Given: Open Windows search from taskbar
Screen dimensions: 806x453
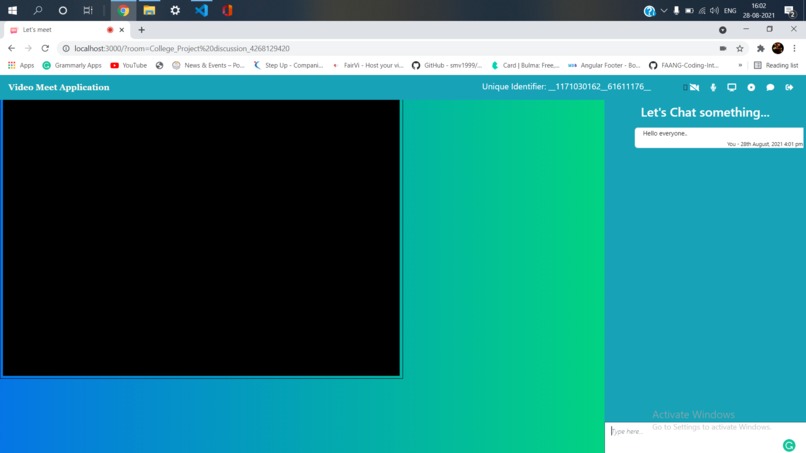Looking at the screenshot, I should [x=38, y=10].
